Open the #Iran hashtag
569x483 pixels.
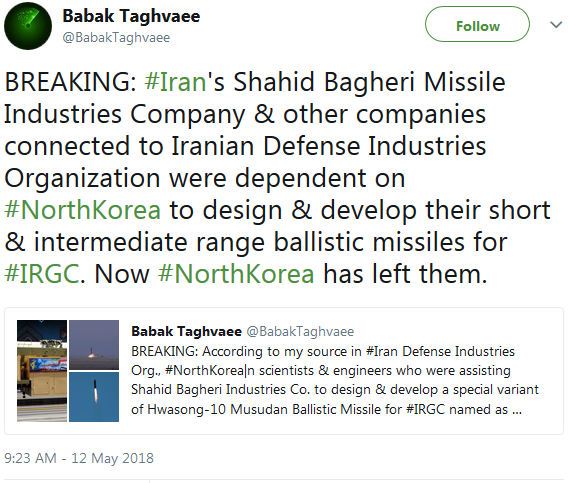tap(175, 82)
